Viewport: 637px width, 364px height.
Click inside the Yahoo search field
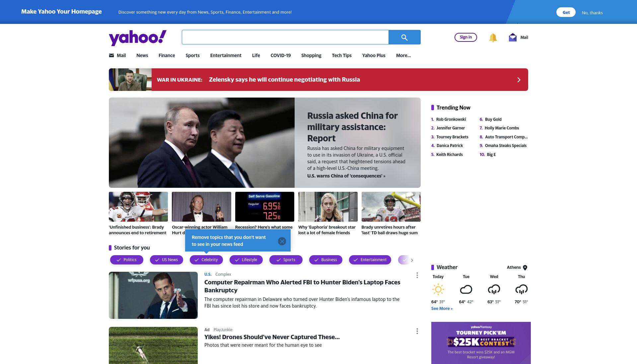point(285,37)
